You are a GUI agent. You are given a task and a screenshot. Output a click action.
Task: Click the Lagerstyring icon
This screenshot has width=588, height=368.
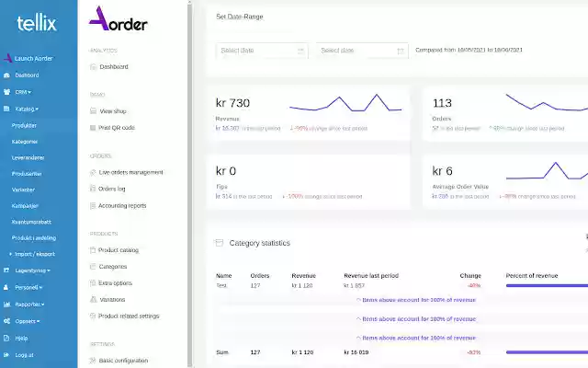(6, 270)
